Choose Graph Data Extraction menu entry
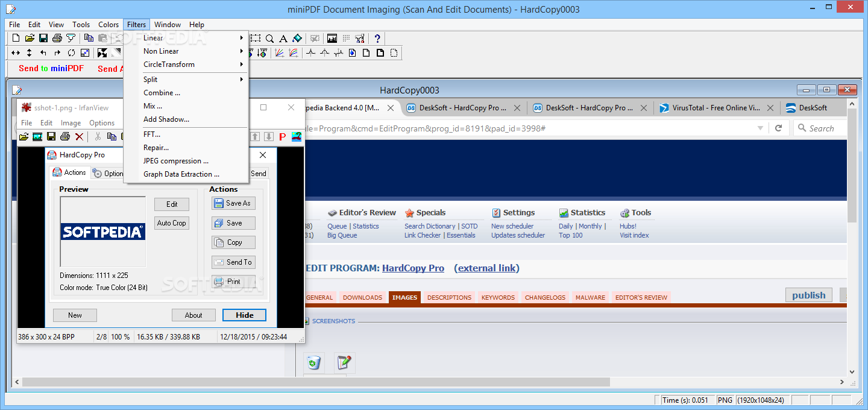The width and height of the screenshot is (868, 410). tap(186, 174)
